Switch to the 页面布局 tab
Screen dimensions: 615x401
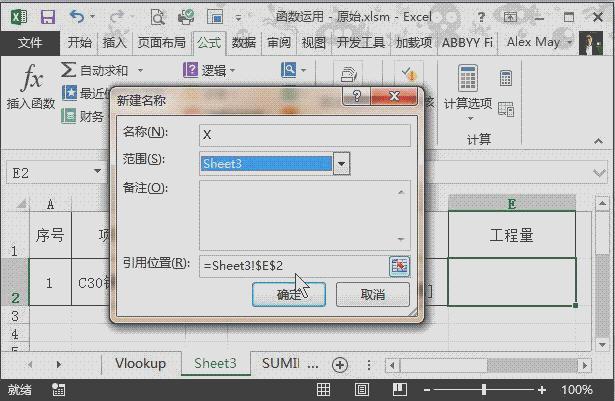coord(161,42)
